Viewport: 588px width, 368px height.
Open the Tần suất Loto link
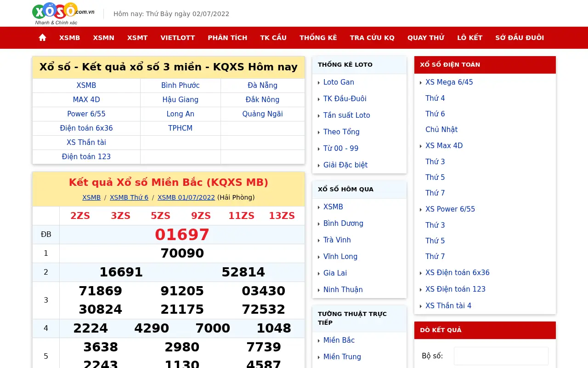pos(346,115)
